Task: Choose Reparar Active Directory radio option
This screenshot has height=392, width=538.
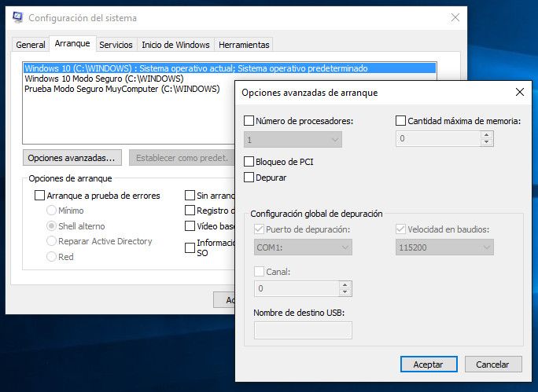Action: [x=51, y=241]
